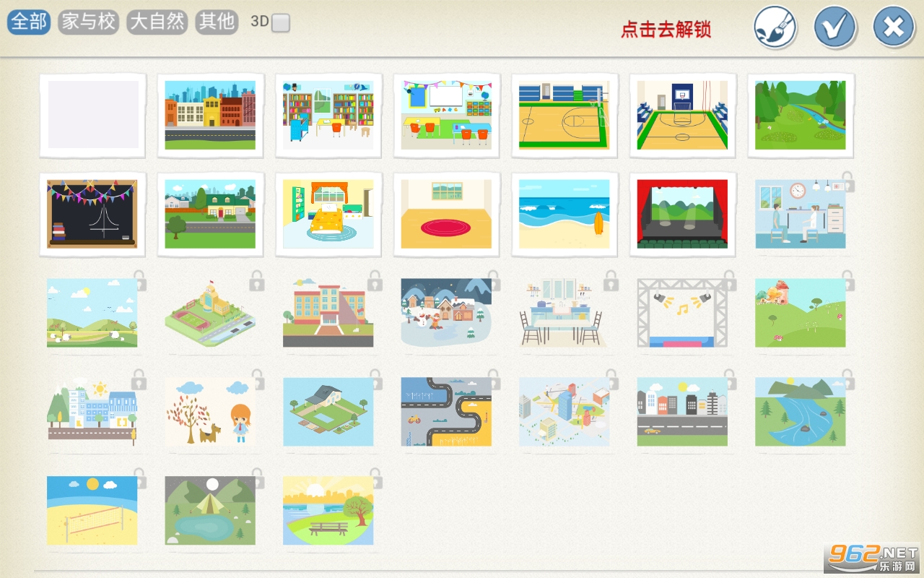This screenshot has height=578, width=924.
Task: Pick the city skyline with taxi background
Action: (x=682, y=412)
